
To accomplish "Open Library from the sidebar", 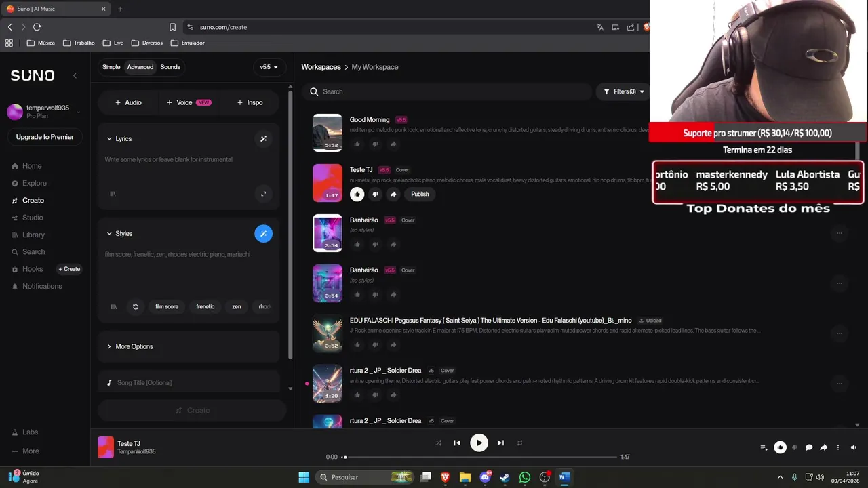I will (x=33, y=235).
